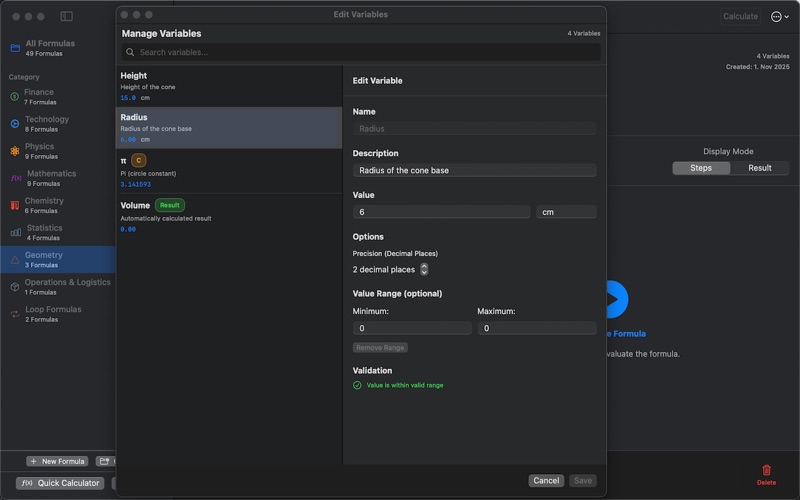The width and height of the screenshot is (800, 500).
Task: Click the Save button
Action: point(583,481)
